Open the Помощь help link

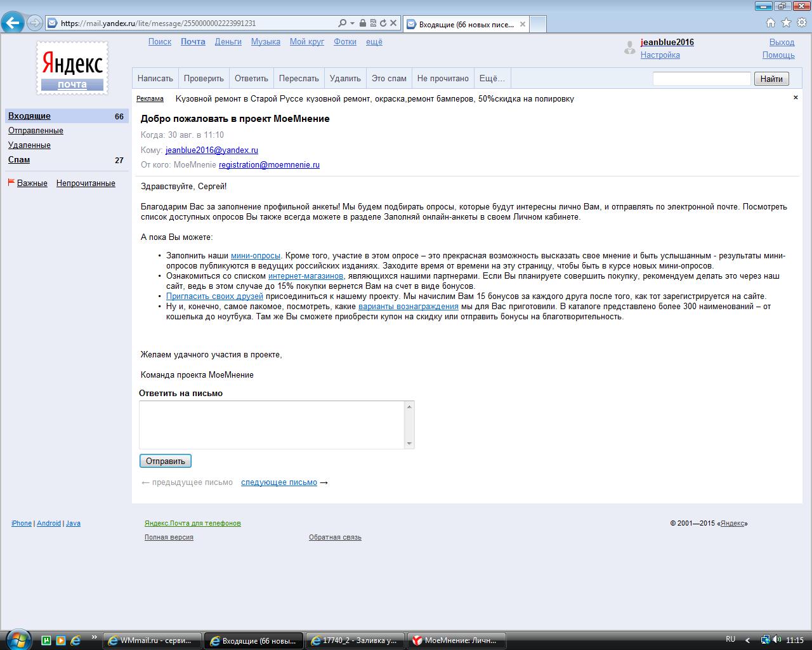tap(778, 55)
